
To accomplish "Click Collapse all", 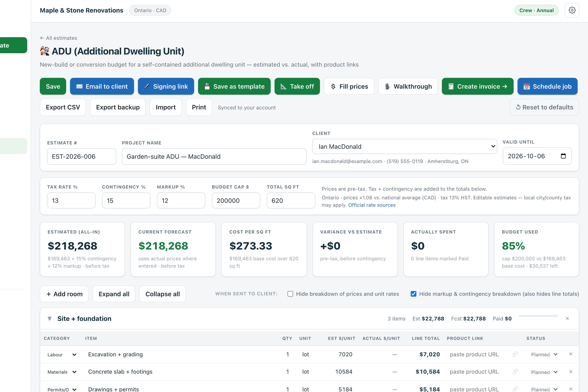I will point(162,294).
